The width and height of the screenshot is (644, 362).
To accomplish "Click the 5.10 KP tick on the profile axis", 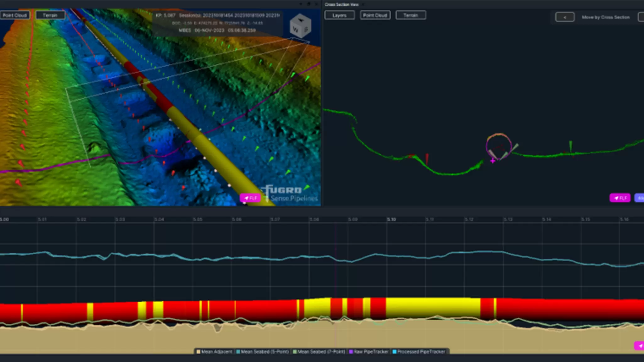I will [391, 219].
